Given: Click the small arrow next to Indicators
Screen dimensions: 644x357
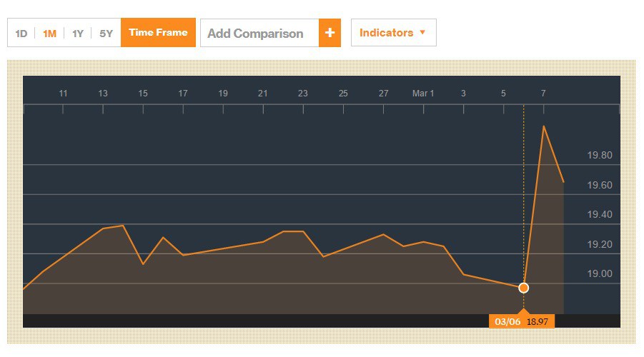Looking at the screenshot, I should (x=422, y=33).
